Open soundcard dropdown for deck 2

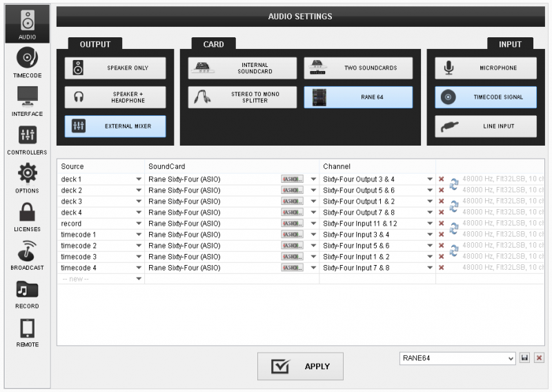[x=313, y=190]
